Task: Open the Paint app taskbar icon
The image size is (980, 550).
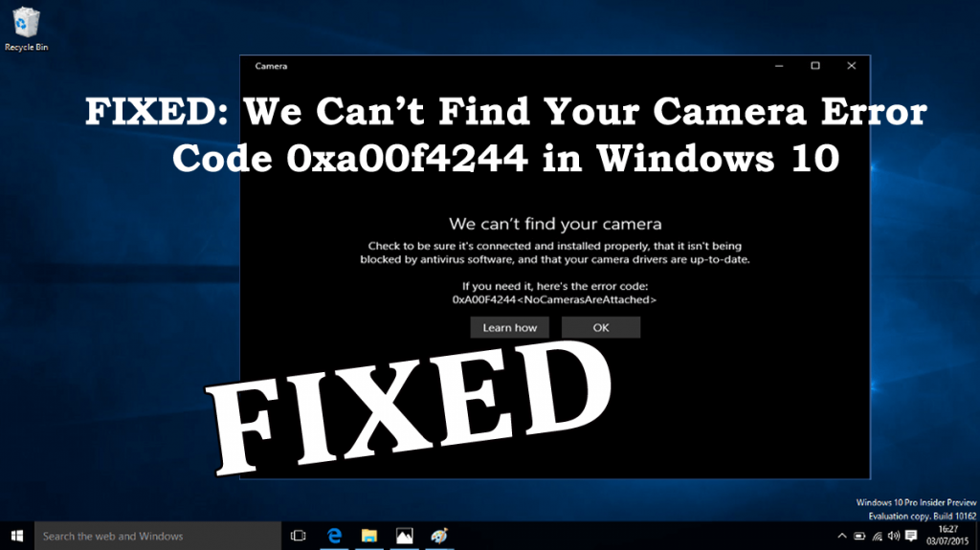Action: [x=439, y=536]
